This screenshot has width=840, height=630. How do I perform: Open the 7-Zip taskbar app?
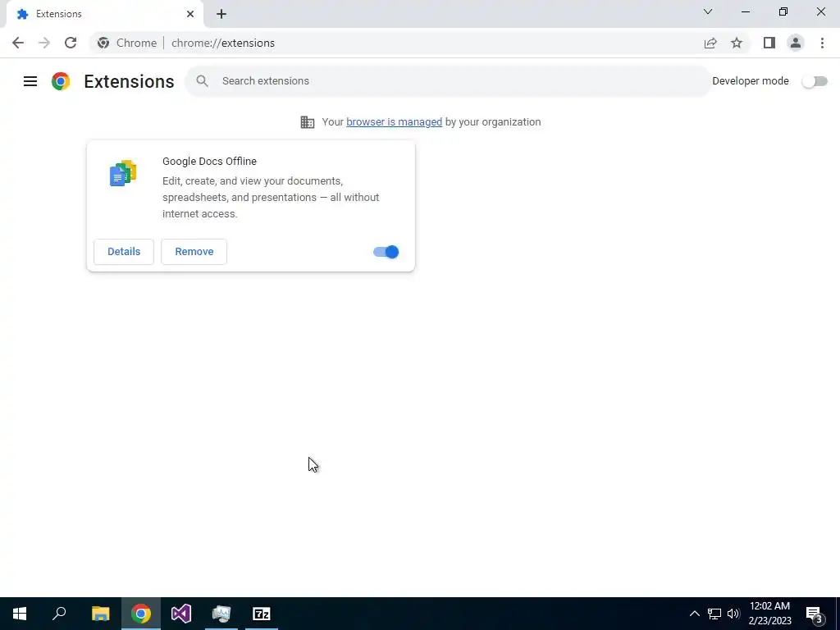pyautogui.click(x=262, y=614)
